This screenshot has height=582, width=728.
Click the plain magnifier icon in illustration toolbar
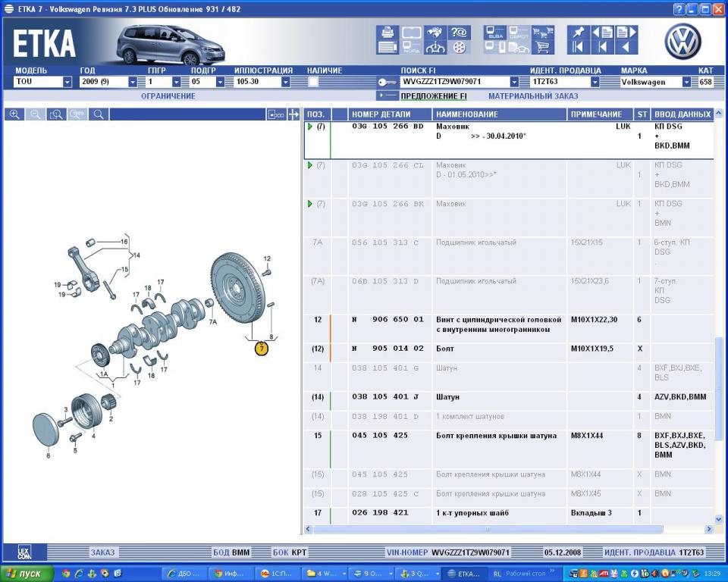point(99,114)
